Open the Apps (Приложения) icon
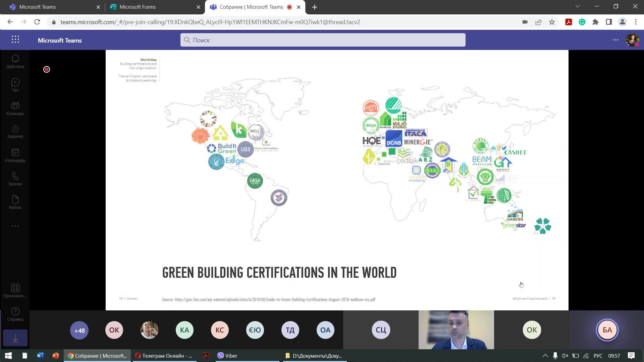Image resolution: width=644 pixels, height=362 pixels. click(15, 291)
